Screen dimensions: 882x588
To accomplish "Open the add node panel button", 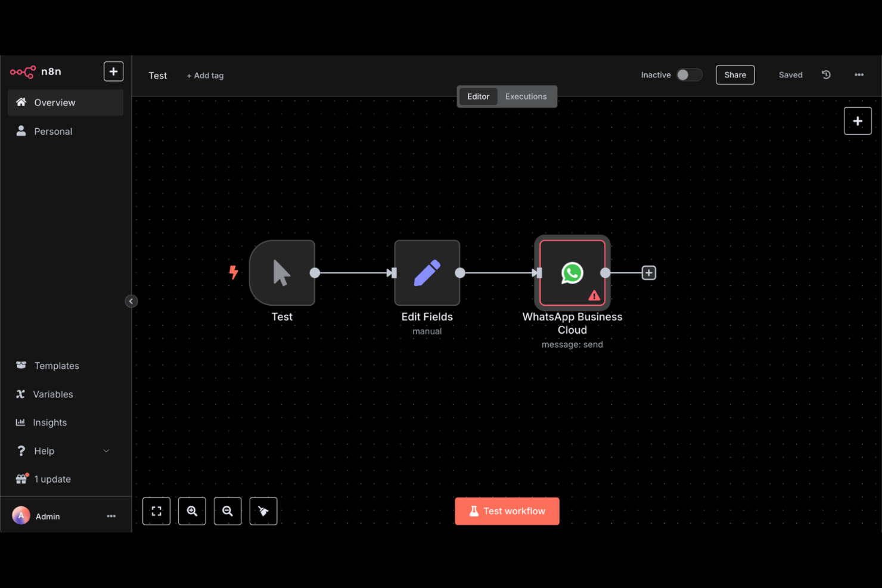I will [x=858, y=121].
